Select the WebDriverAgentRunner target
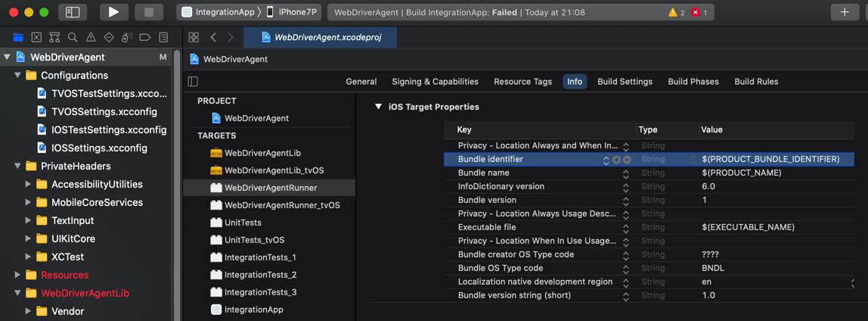 (268, 188)
